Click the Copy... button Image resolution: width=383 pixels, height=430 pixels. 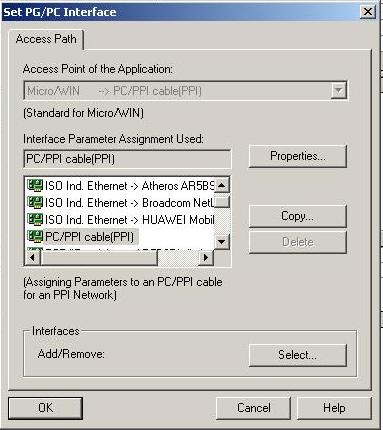coord(298,216)
